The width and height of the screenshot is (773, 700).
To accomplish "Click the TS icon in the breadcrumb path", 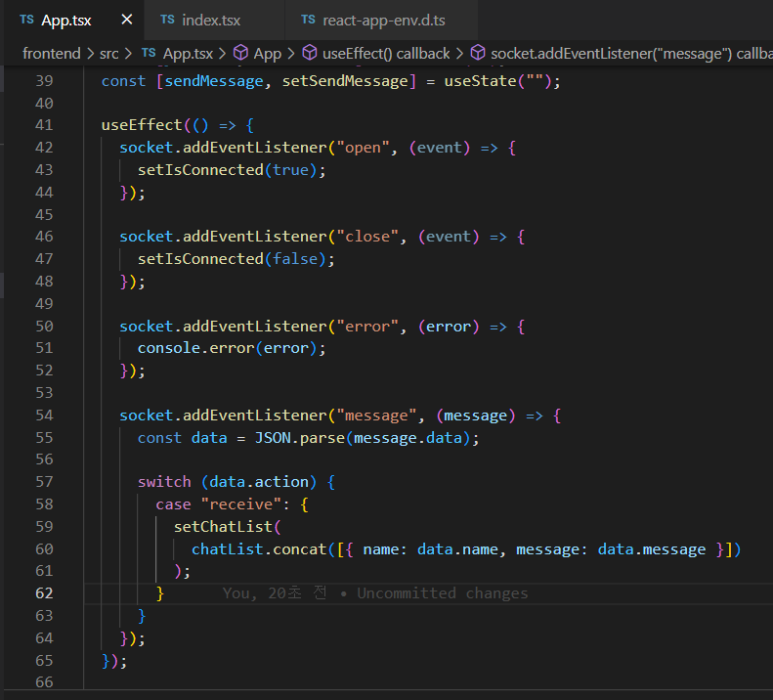I will (149, 54).
